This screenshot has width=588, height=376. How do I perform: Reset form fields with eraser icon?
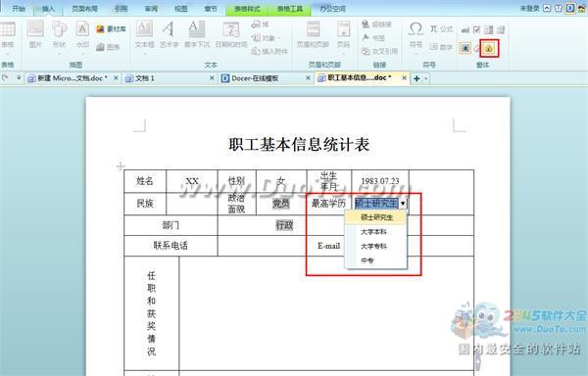click(x=477, y=48)
